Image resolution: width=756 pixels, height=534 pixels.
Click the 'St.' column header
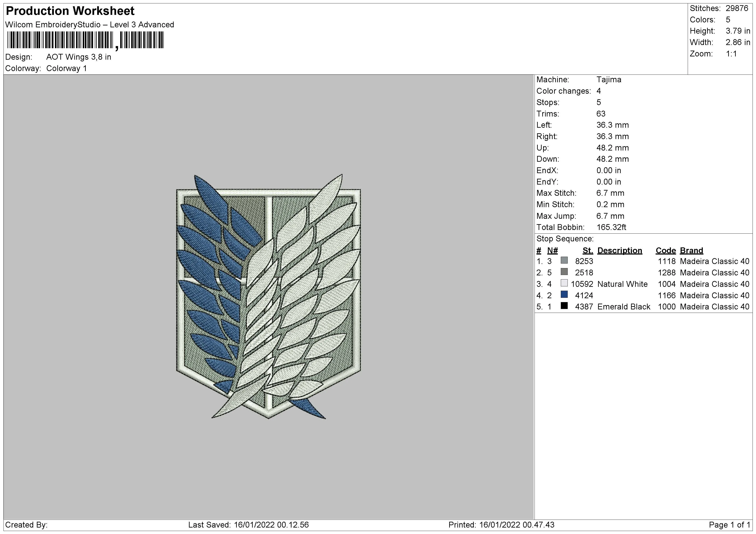click(588, 251)
